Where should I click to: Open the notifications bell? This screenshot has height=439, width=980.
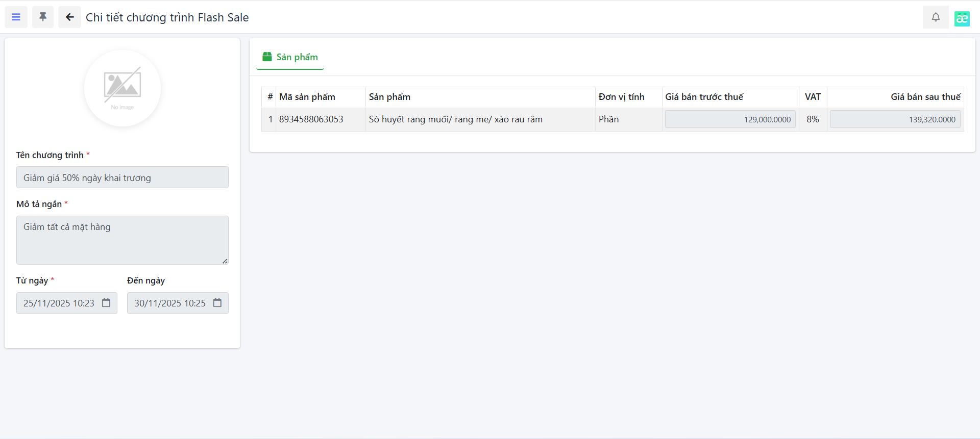pos(935,17)
